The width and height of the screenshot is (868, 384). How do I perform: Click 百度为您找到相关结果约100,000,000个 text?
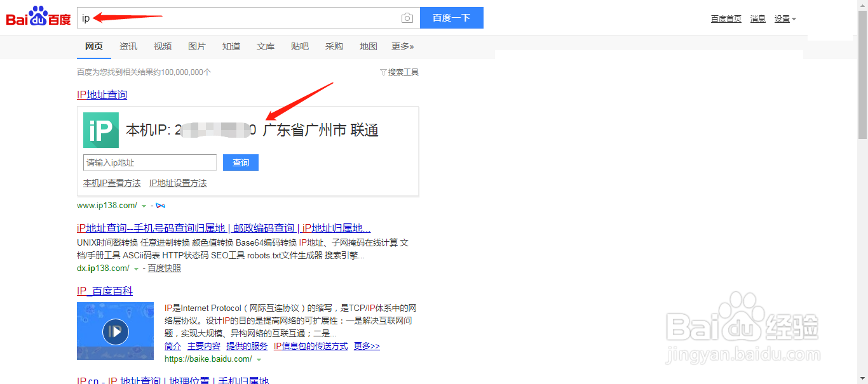(x=144, y=72)
